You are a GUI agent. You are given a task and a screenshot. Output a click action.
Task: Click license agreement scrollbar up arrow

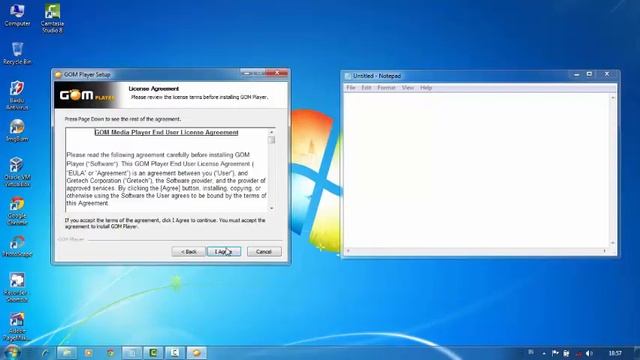tap(272, 132)
